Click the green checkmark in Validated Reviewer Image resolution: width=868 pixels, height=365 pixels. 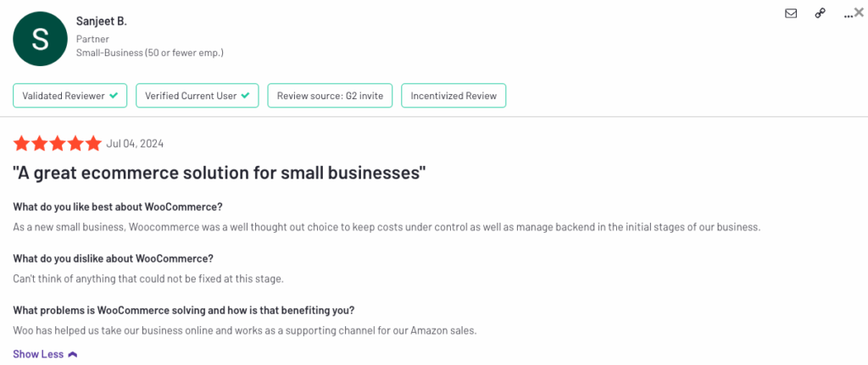coord(114,96)
